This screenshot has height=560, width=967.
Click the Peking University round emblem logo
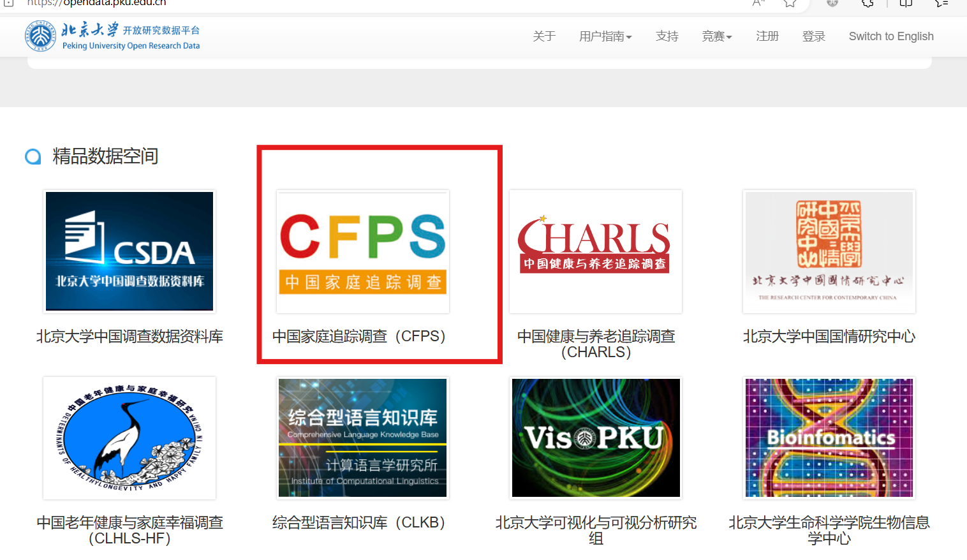click(40, 36)
